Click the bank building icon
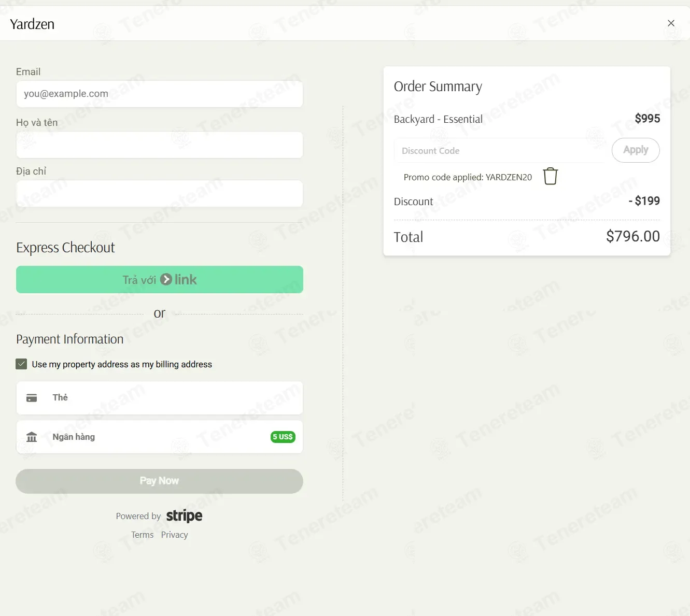690x616 pixels. (32, 437)
